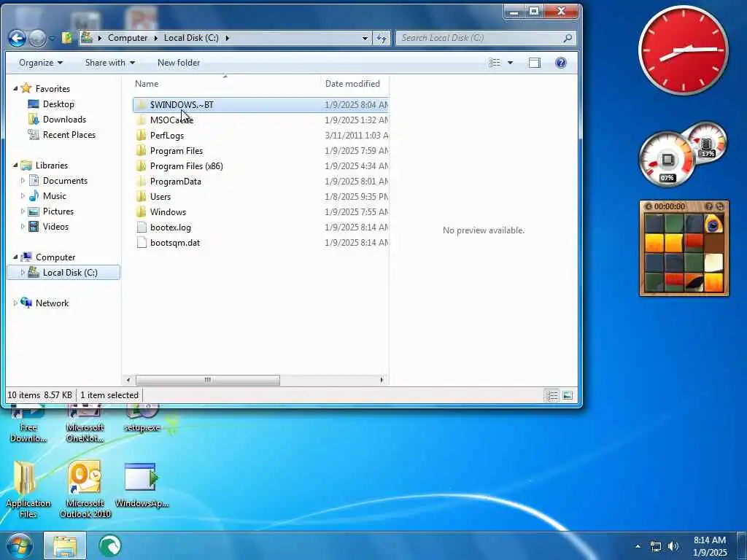Select Network in navigation pane
The height and width of the screenshot is (560, 747).
click(52, 303)
